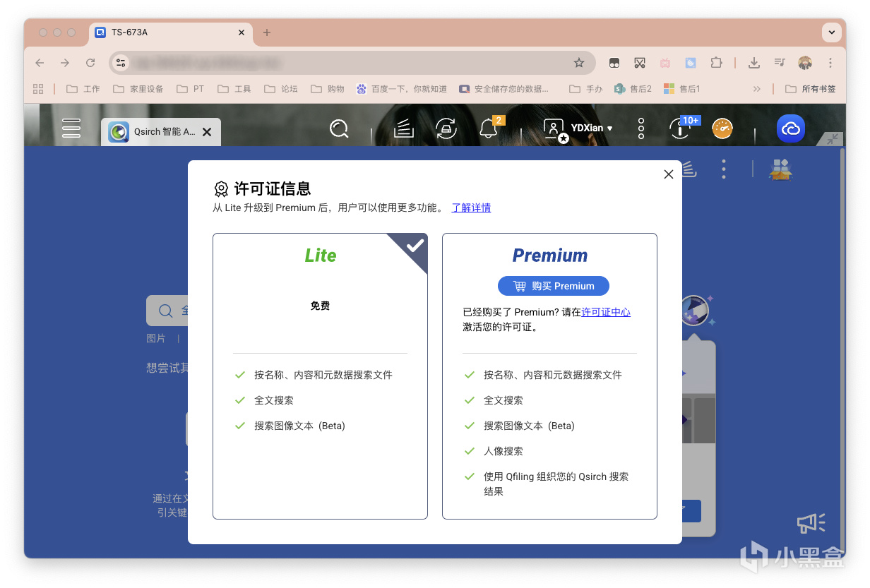This screenshot has height=588, width=870.
Task: Open the QTS search magnifier icon
Action: (339, 128)
